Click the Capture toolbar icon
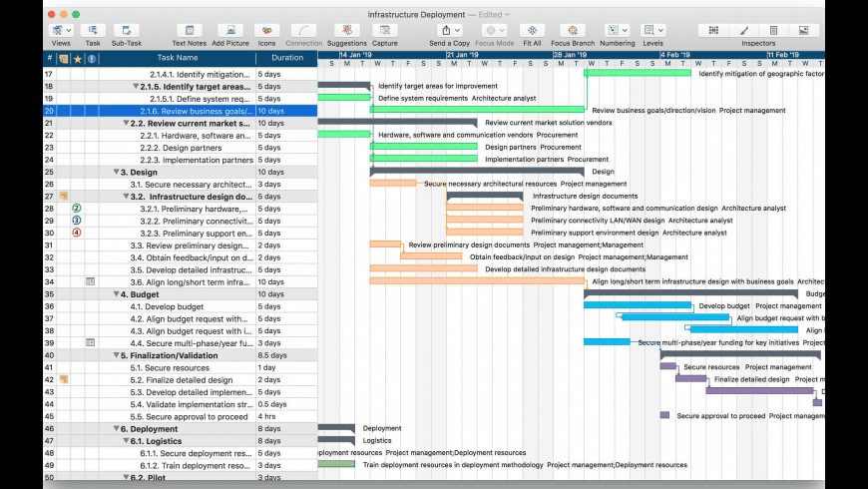This screenshot has height=489, width=868. tap(385, 31)
